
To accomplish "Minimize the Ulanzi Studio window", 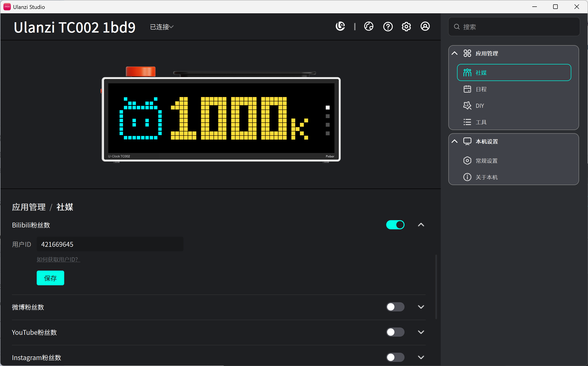I will pos(534,7).
